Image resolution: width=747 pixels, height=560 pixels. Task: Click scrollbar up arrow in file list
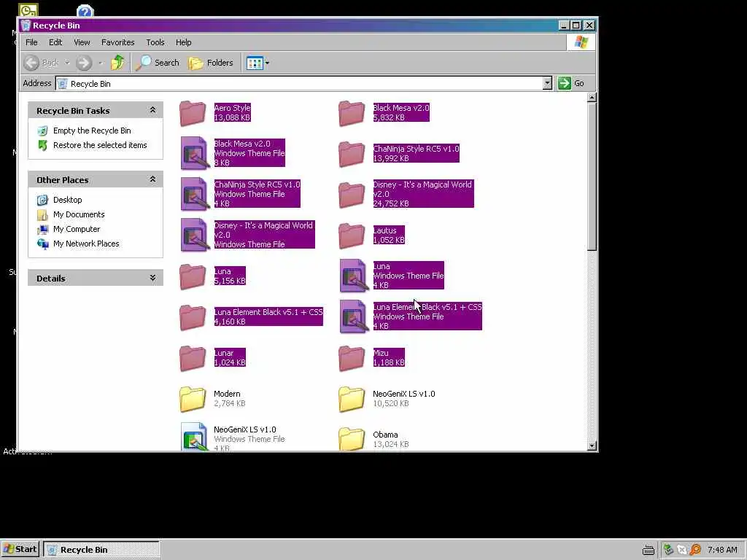click(592, 98)
